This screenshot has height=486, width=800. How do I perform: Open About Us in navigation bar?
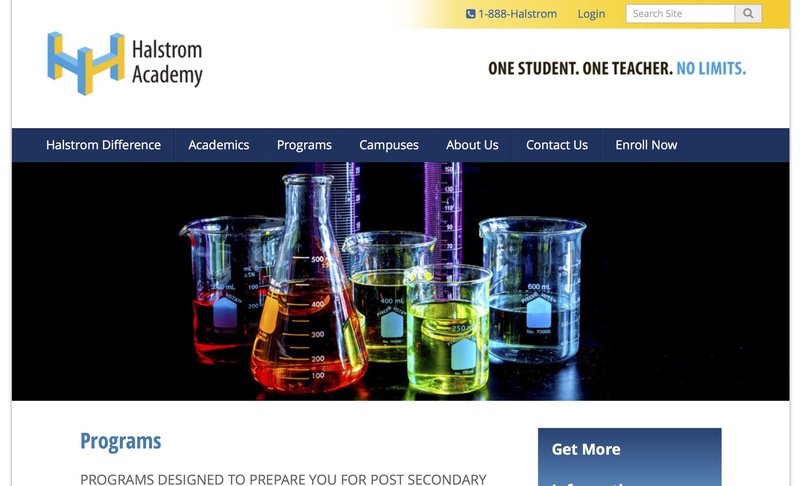[472, 145]
